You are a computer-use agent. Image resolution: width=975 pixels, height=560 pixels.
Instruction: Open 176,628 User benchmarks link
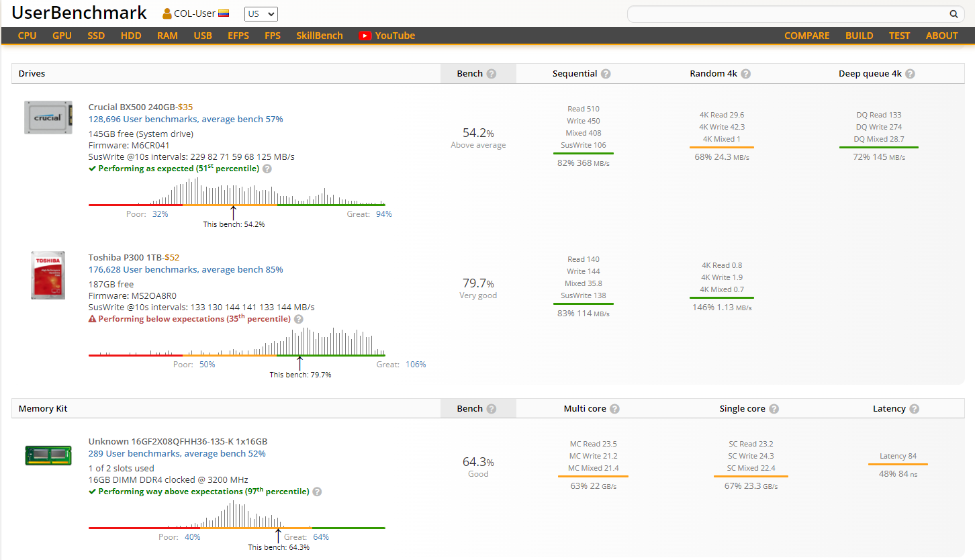pyautogui.click(x=186, y=269)
